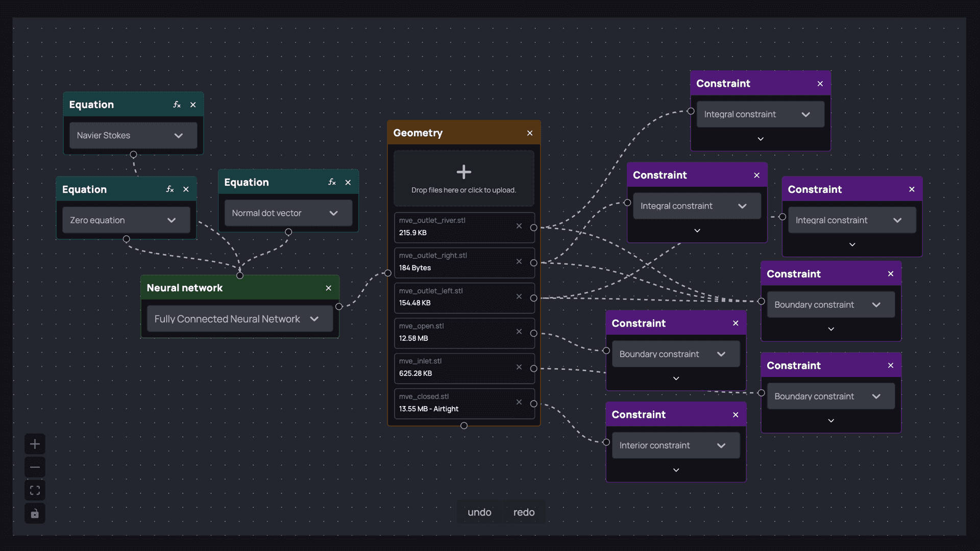The height and width of the screenshot is (551, 980).
Task: Open Fully Connected Neural Network dropdown
Action: point(240,319)
